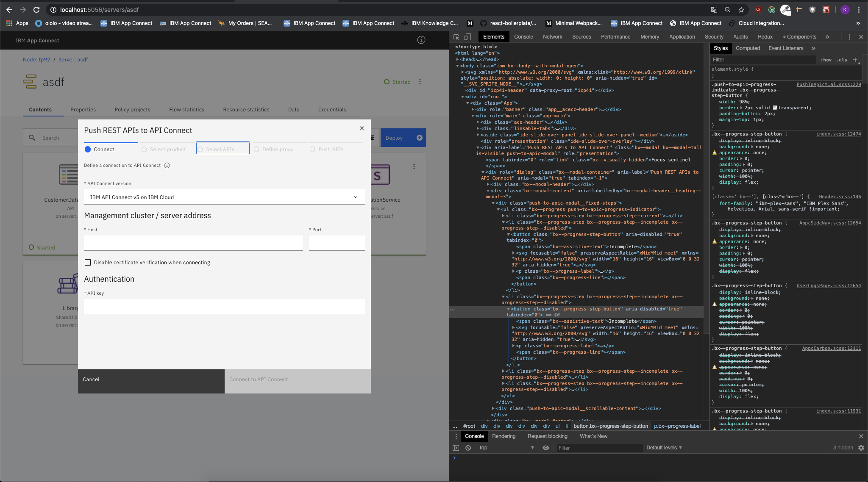
Task: Switch to the Flow statistics tab
Action: [x=187, y=109]
